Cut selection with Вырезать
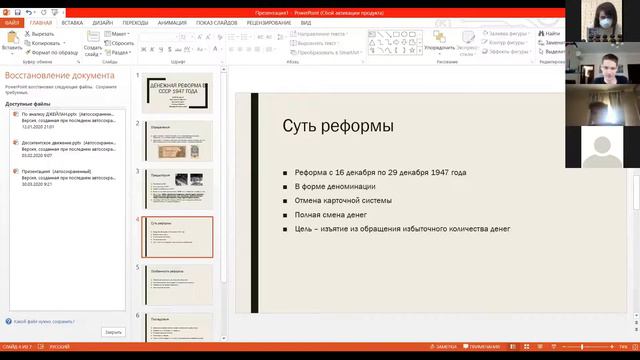 point(40,34)
